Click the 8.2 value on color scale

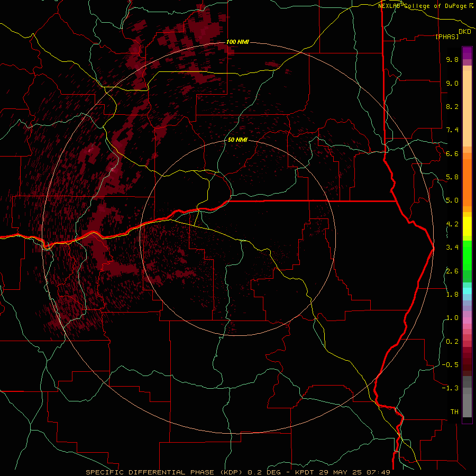452,106
